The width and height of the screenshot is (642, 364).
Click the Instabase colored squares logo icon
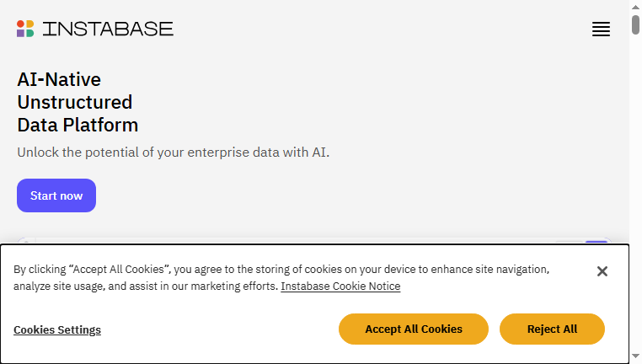pyautogui.click(x=25, y=29)
